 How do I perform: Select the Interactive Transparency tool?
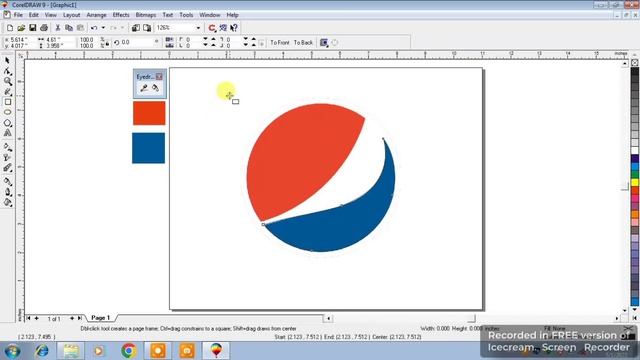(x=7, y=158)
